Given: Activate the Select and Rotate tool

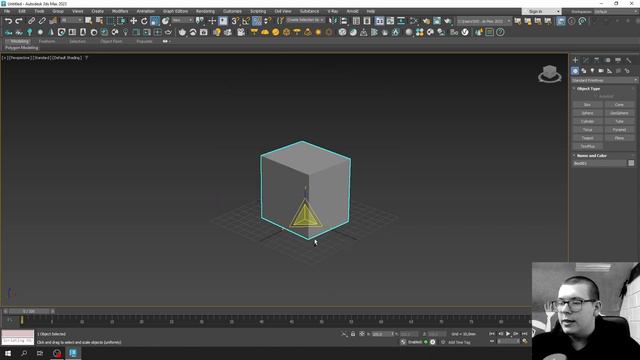Looking at the screenshot, I should point(144,21).
